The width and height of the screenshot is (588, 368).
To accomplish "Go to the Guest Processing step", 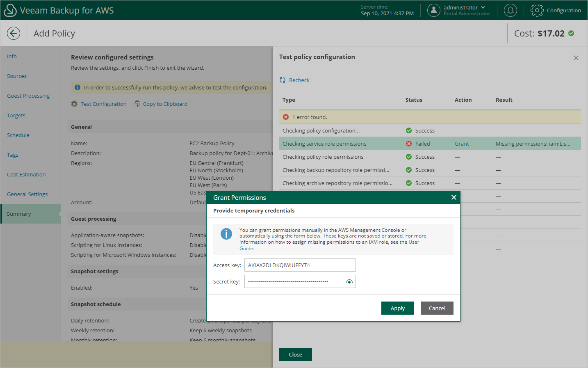I will point(28,96).
